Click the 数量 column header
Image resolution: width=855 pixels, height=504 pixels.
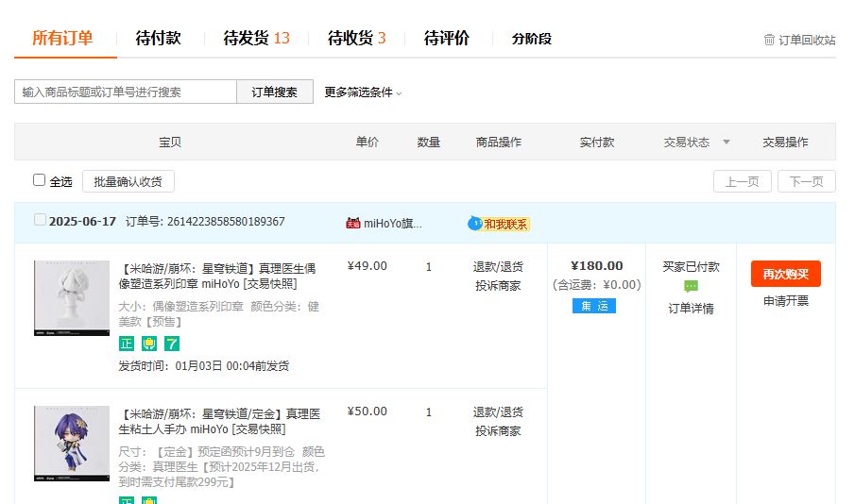(429, 143)
